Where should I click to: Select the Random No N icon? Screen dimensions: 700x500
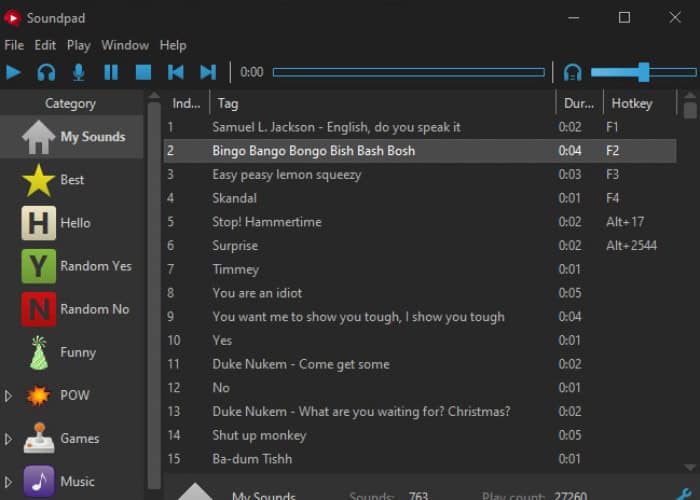[x=38, y=309]
